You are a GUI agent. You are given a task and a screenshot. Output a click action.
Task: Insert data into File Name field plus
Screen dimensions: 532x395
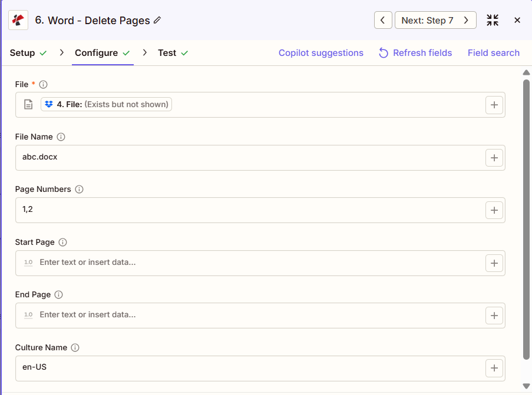494,158
